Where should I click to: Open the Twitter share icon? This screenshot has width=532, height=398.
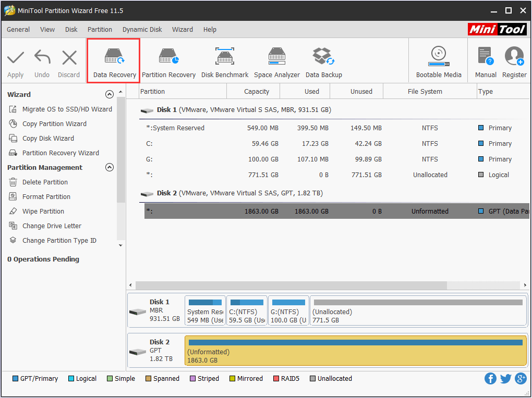[505, 378]
